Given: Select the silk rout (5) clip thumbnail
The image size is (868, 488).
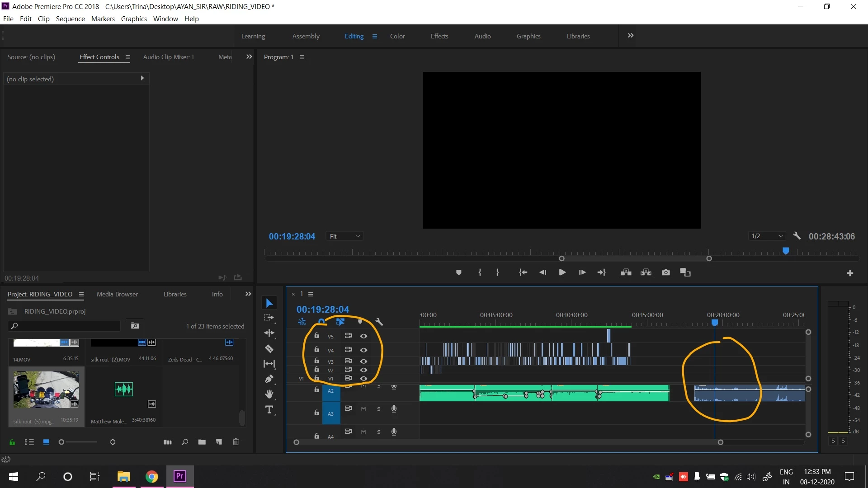Looking at the screenshot, I should pyautogui.click(x=46, y=389).
